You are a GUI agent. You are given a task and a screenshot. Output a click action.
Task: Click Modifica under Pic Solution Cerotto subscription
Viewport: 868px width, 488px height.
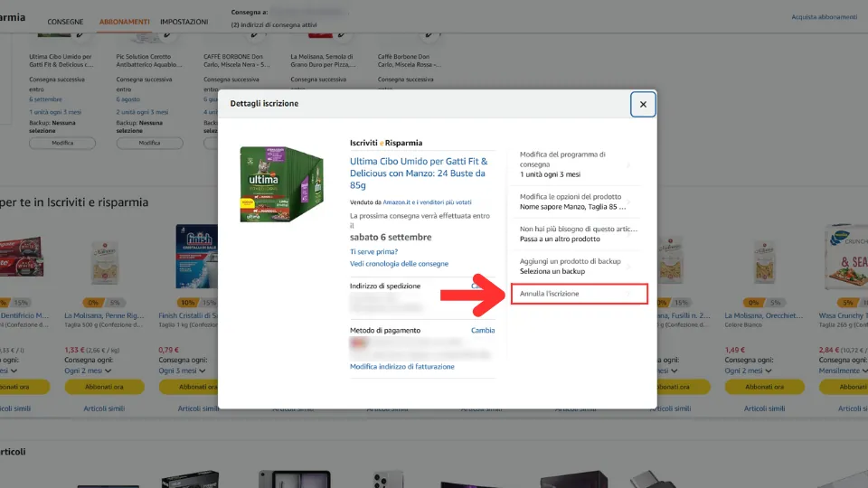coord(149,144)
